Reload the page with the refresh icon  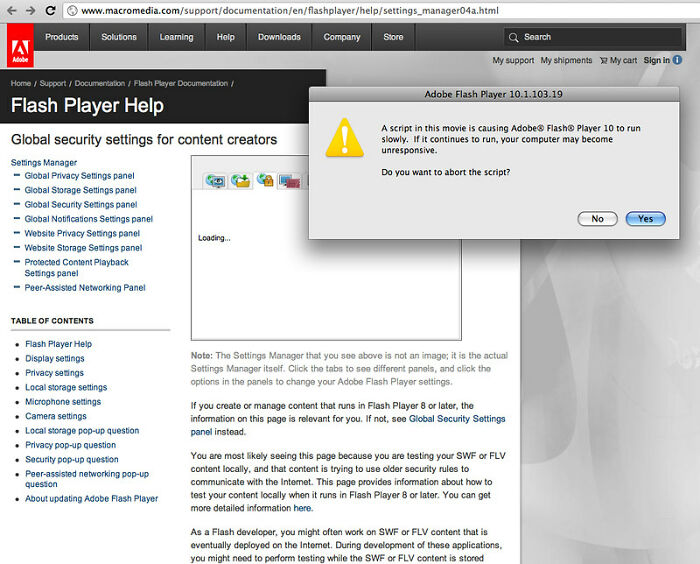point(48,10)
